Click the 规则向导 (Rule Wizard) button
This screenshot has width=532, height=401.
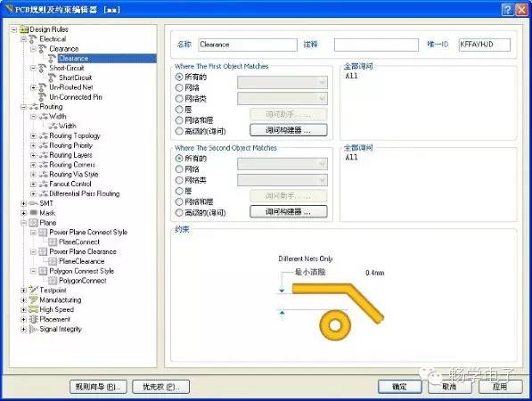click(98, 387)
